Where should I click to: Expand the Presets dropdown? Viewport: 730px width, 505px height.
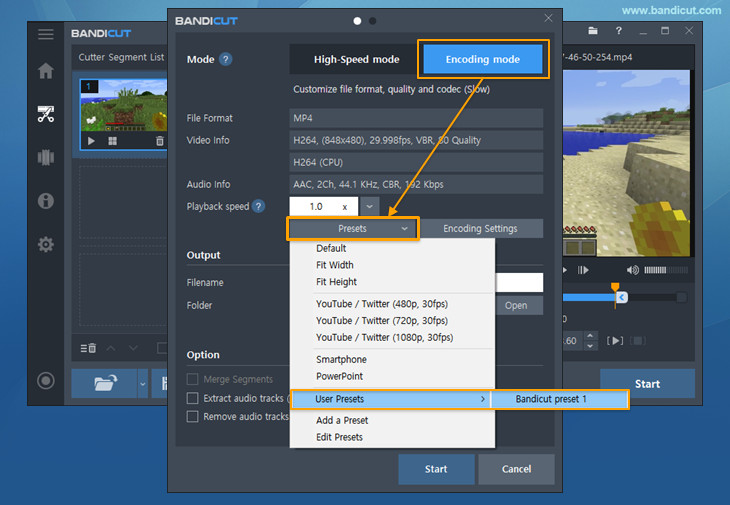352,229
